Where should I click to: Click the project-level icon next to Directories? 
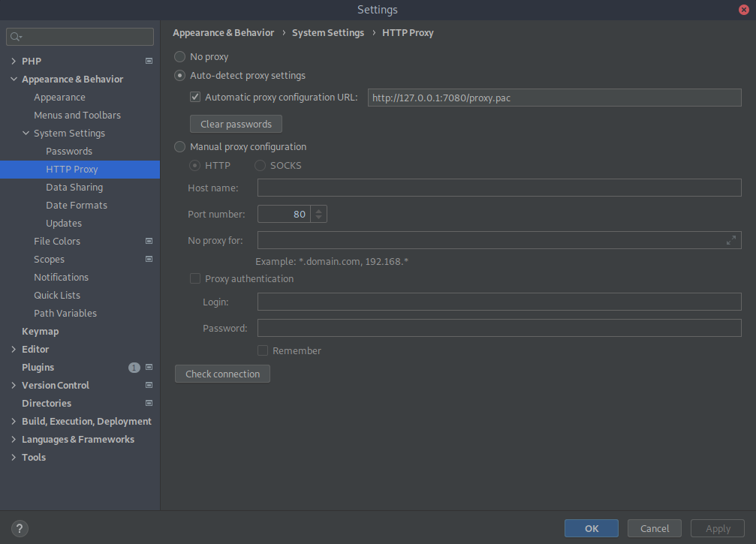tap(149, 403)
